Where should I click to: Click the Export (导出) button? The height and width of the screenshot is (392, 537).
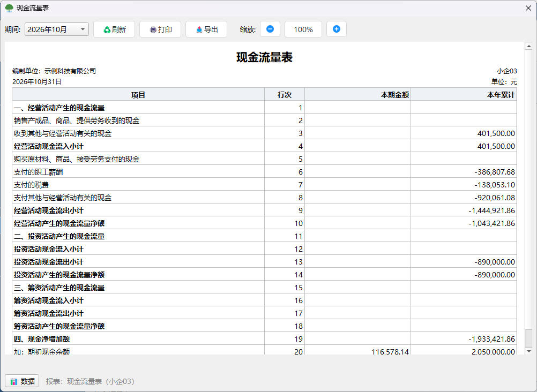206,29
